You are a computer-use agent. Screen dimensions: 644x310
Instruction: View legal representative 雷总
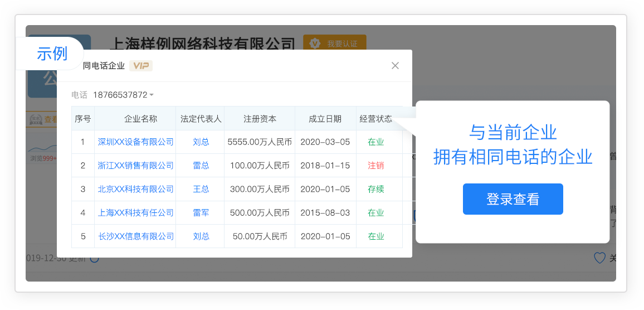point(201,166)
